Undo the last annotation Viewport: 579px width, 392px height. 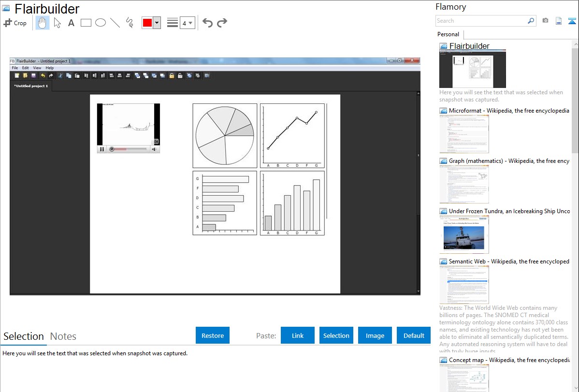(207, 23)
